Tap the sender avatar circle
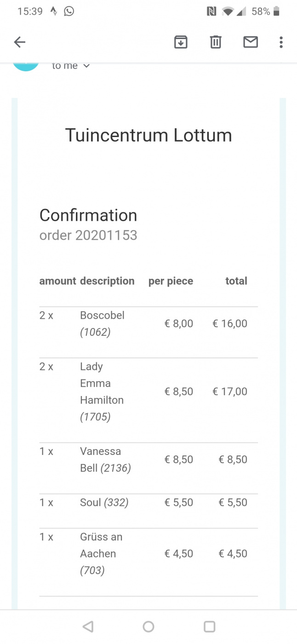This screenshot has height=644, width=297. [26, 66]
